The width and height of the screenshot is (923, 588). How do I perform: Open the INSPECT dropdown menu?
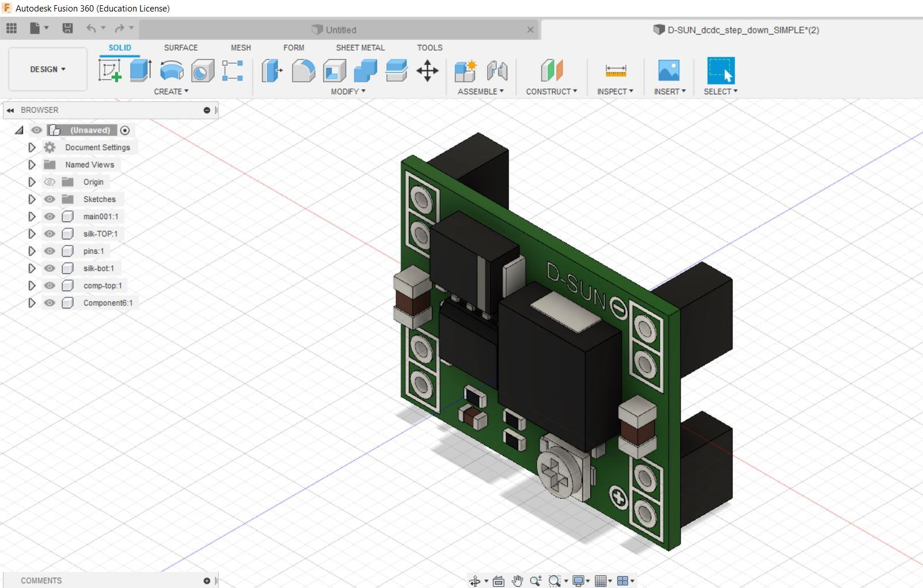pyautogui.click(x=615, y=91)
